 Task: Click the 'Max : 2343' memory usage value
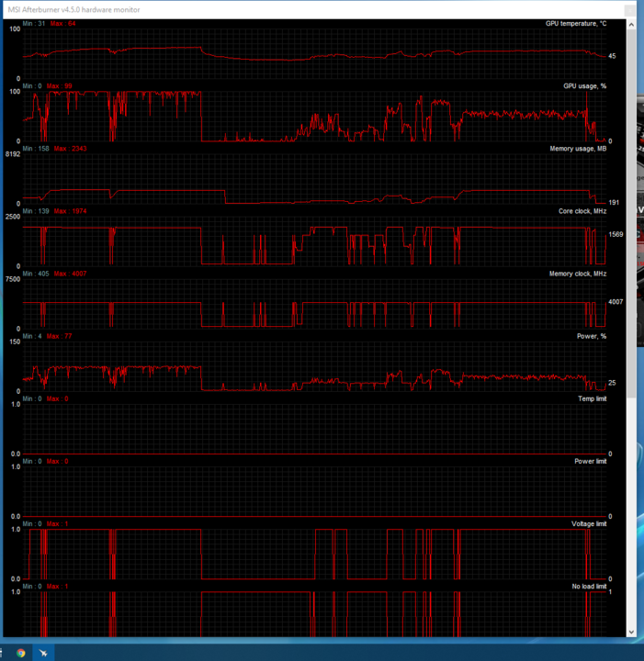click(x=70, y=149)
